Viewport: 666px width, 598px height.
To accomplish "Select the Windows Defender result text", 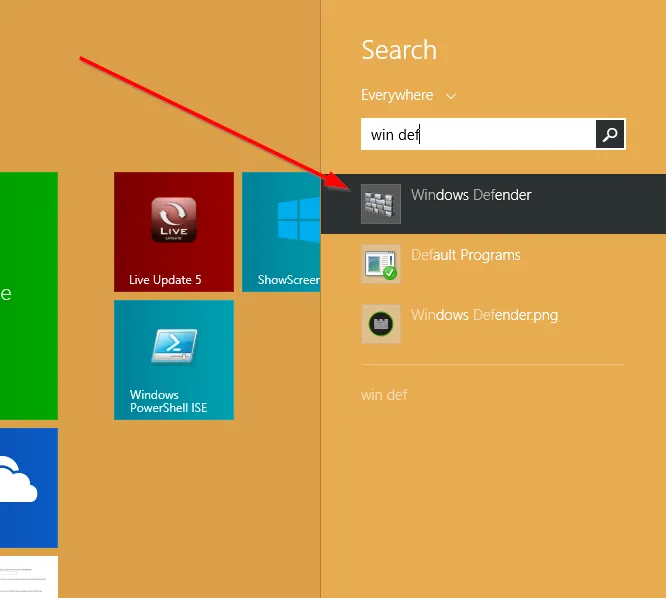I will pyautogui.click(x=471, y=195).
